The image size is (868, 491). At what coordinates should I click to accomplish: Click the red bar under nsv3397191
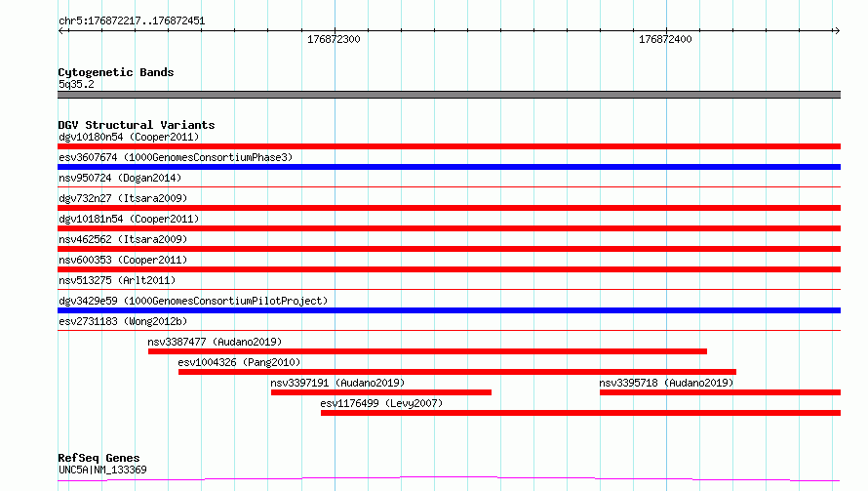(x=381, y=392)
